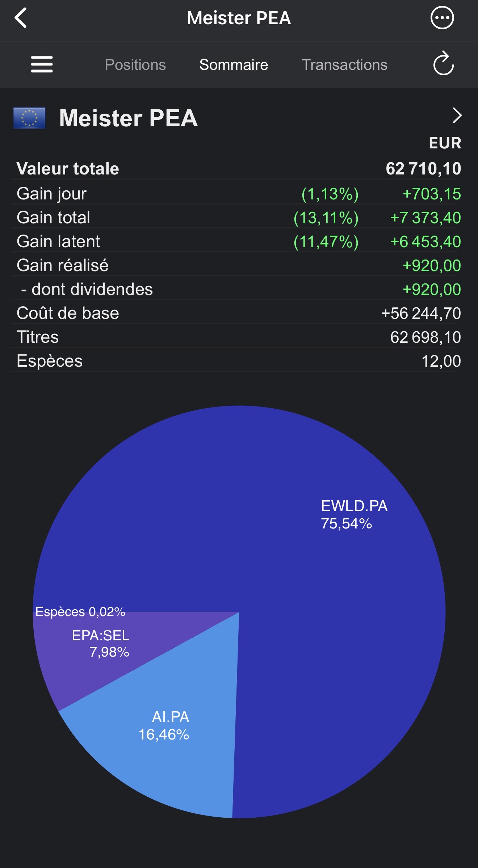Select the Valeur totale row
The width and height of the screenshot is (478, 868).
[239, 168]
